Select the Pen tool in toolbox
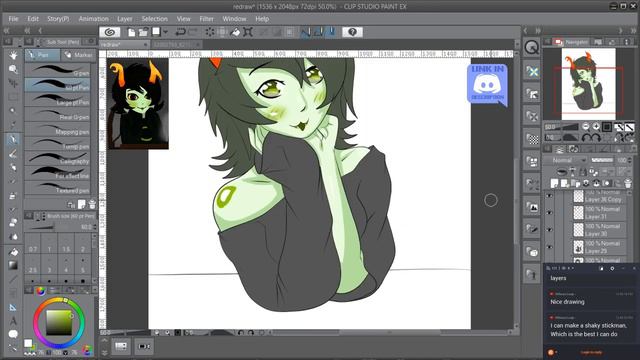The width and height of the screenshot is (640, 360). [13, 139]
